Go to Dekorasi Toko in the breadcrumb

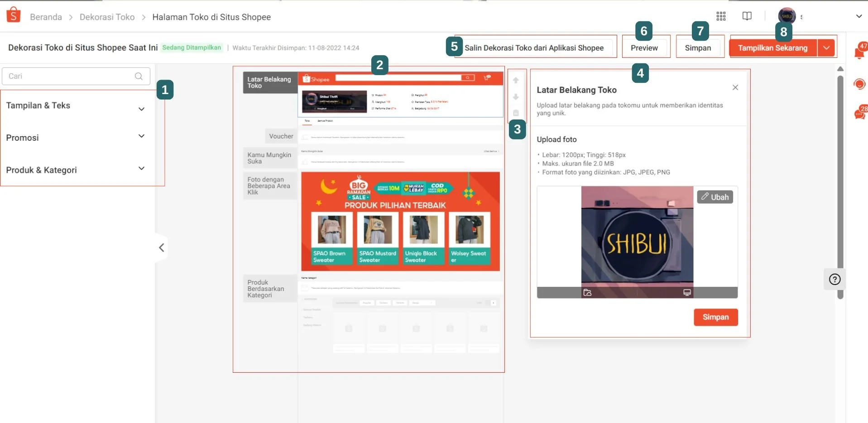(107, 17)
